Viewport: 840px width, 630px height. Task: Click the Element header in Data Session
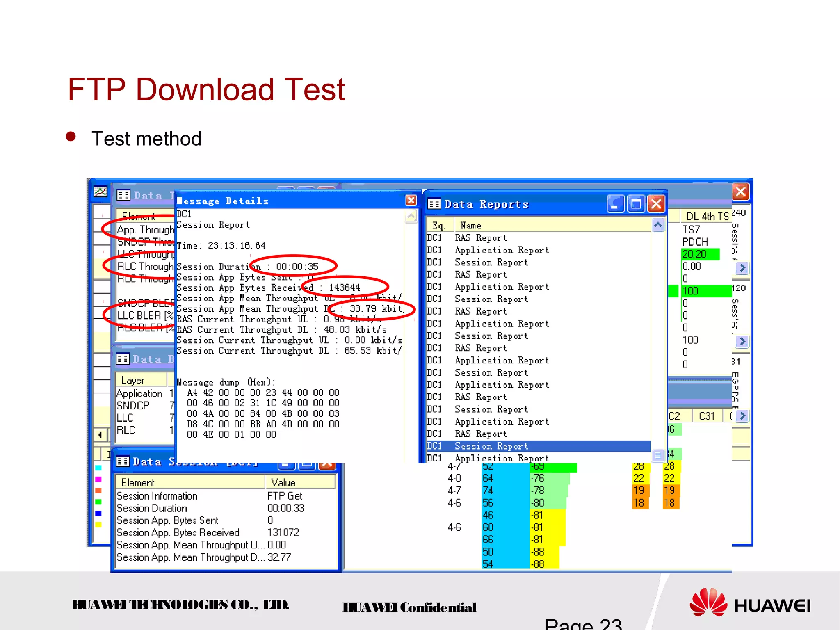click(190, 482)
